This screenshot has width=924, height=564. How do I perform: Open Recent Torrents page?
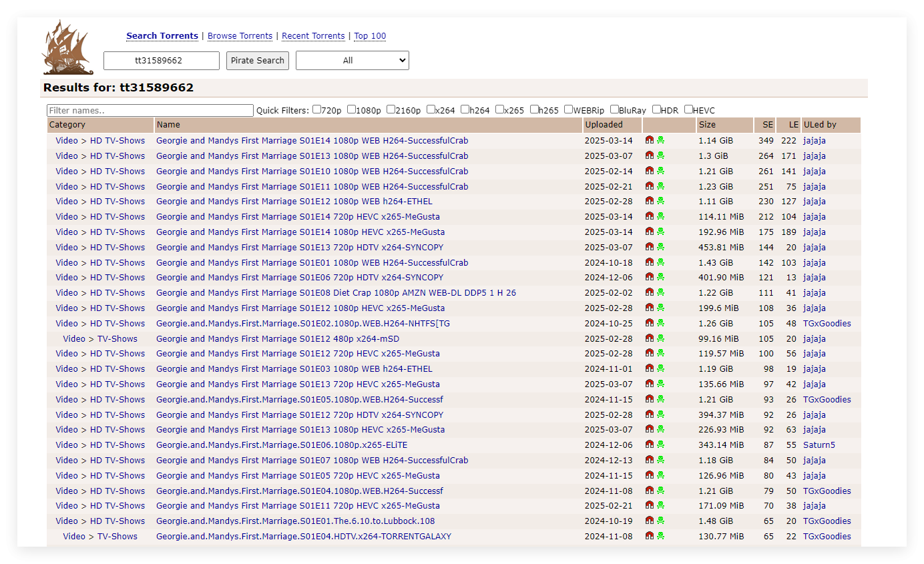(x=314, y=36)
